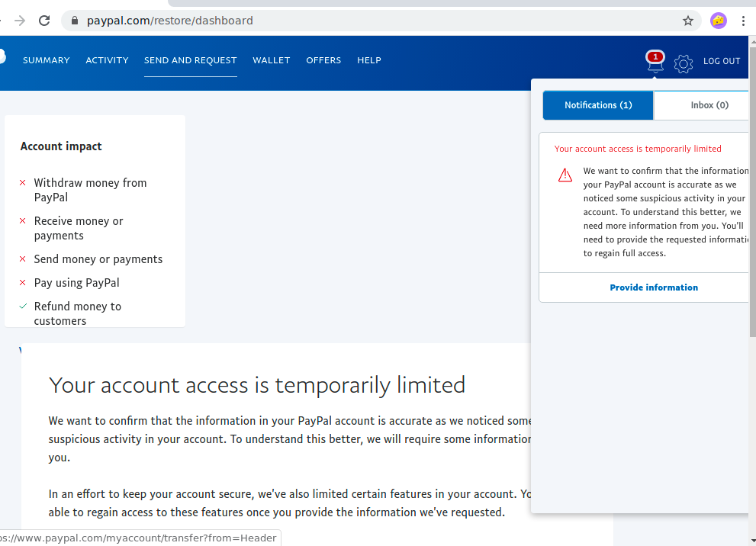756x546 pixels.
Task: Reload the page with the refresh icon
Action: 44,21
